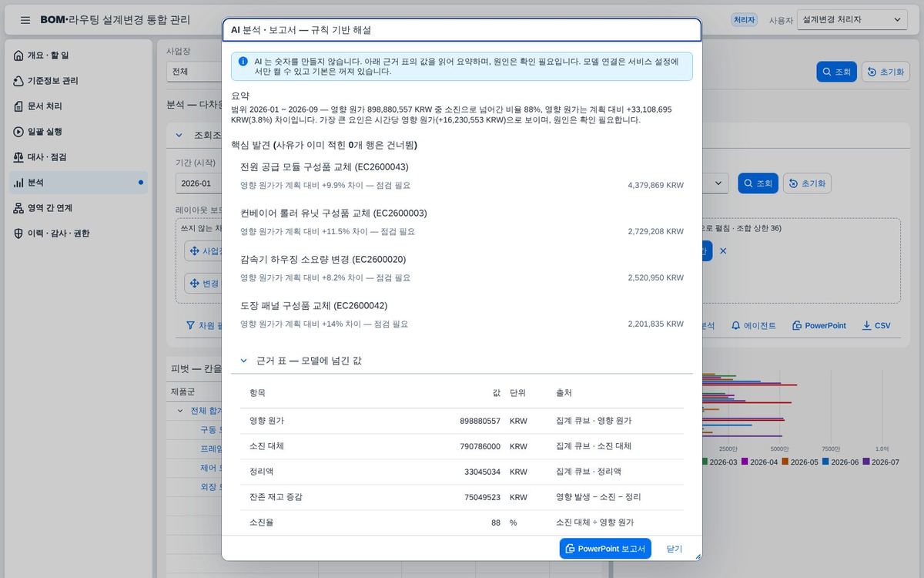This screenshot has width=924, height=578.
Task: Click value 790786000 in the table
Action: [480, 446]
